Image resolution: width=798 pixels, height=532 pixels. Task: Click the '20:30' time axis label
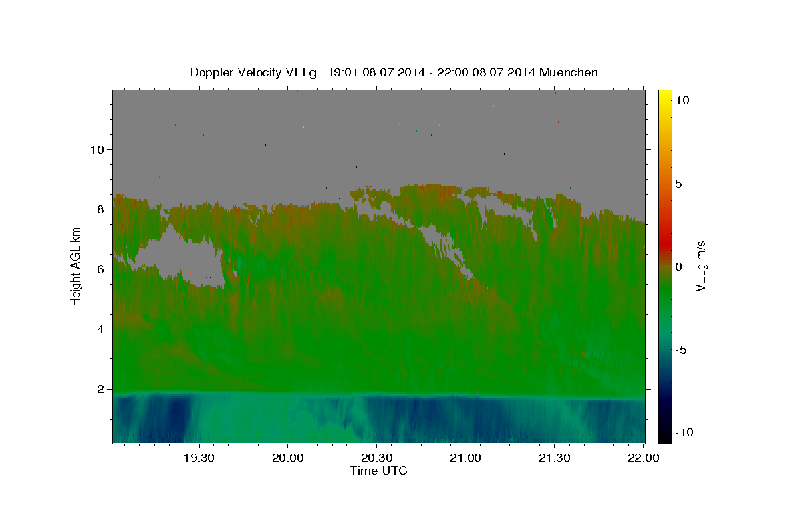coord(376,458)
